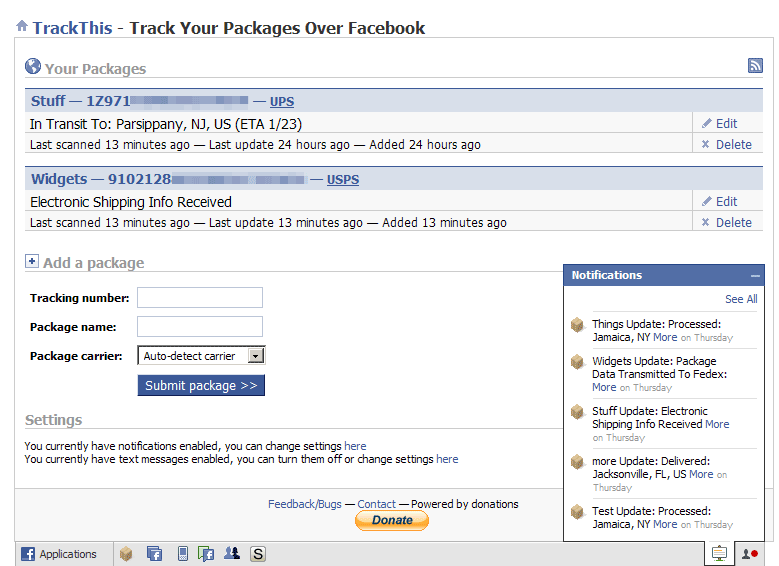Click the 'S' app icon in bottom bar
Image resolution: width=779 pixels, height=566 pixels.
coord(258,553)
